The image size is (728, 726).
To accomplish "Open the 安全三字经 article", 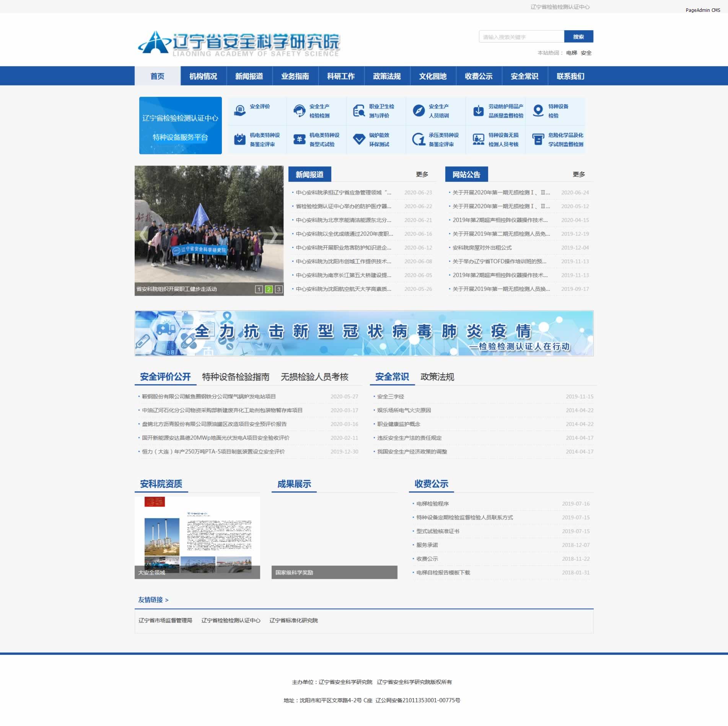I will [391, 396].
